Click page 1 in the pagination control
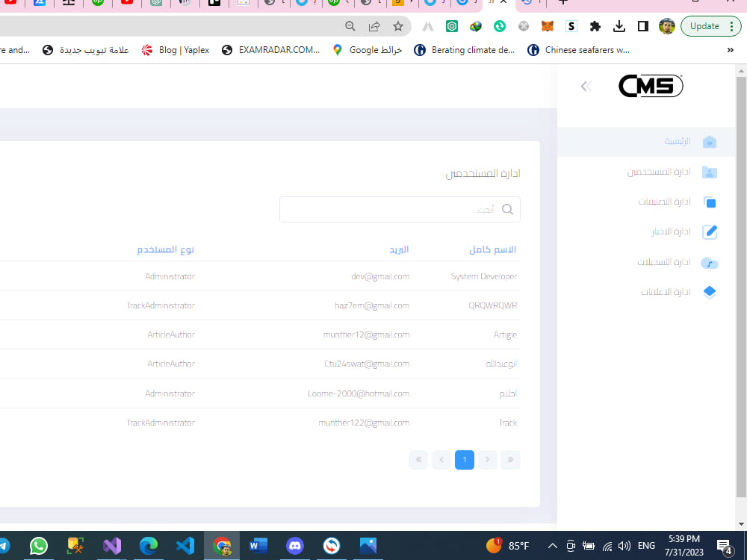 465,460
